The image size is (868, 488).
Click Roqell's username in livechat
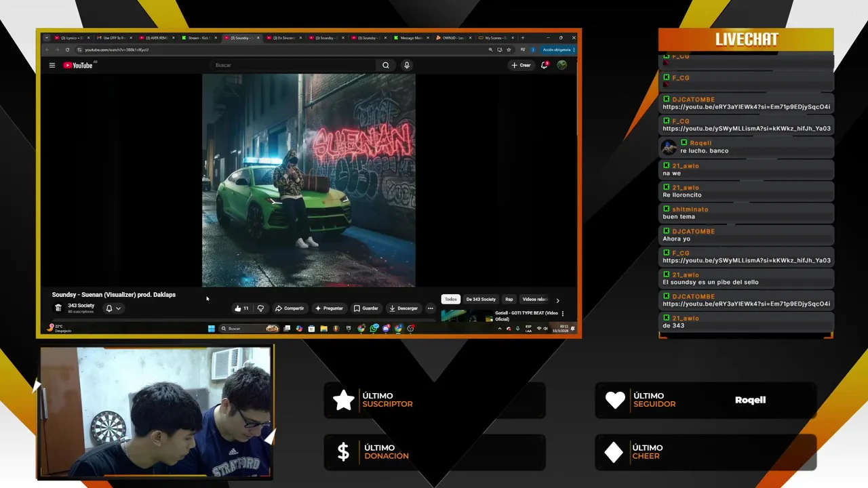(x=701, y=143)
